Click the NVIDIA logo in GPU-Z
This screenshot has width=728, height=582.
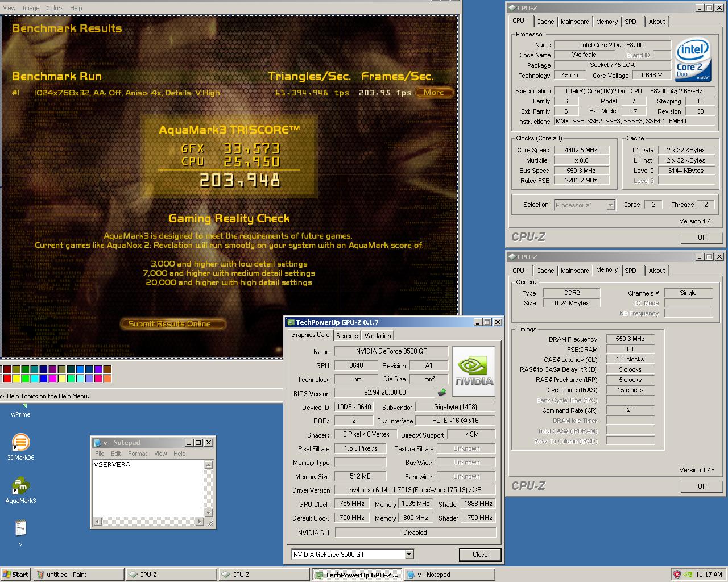(x=474, y=371)
